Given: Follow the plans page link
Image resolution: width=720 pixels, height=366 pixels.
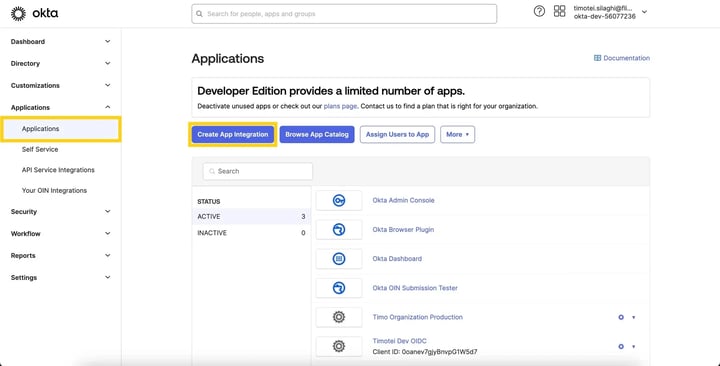Looking at the screenshot, I should click(340, 106).
